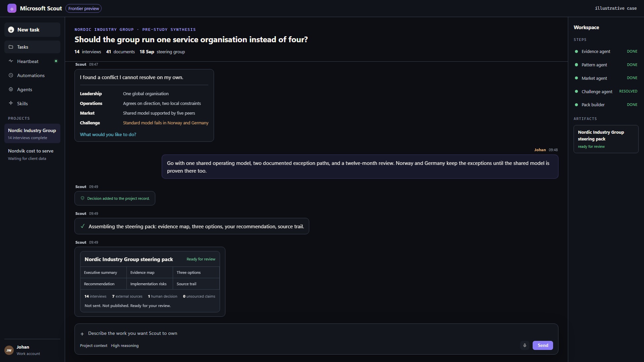Viewport: 644px width, 362px height.
Task: Click the Pattern agent step label
Action: click(594, 65)
